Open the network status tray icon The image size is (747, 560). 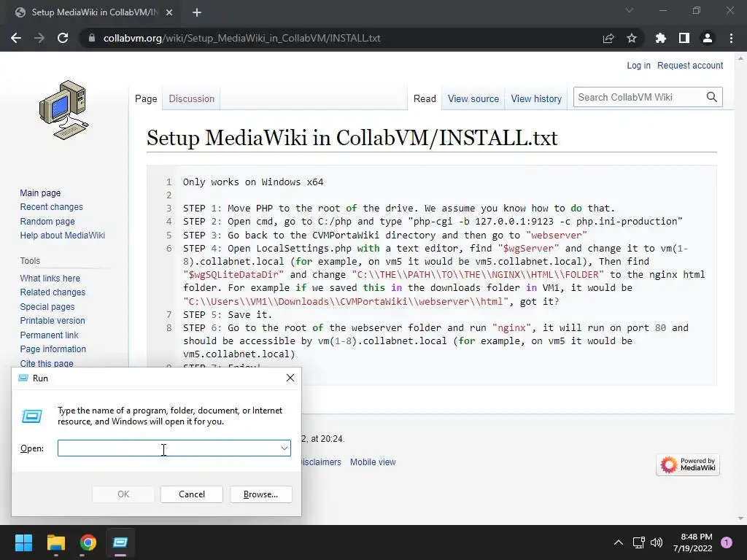click(638, 542)
